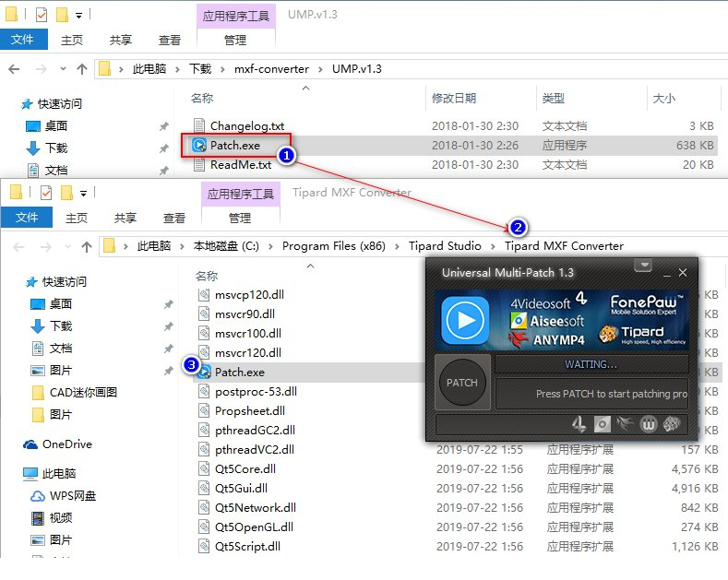Screen dimensions: 728x580
Task: Open 查看 tab in UMP.v1.3 window
Action: tap(170, 41)
